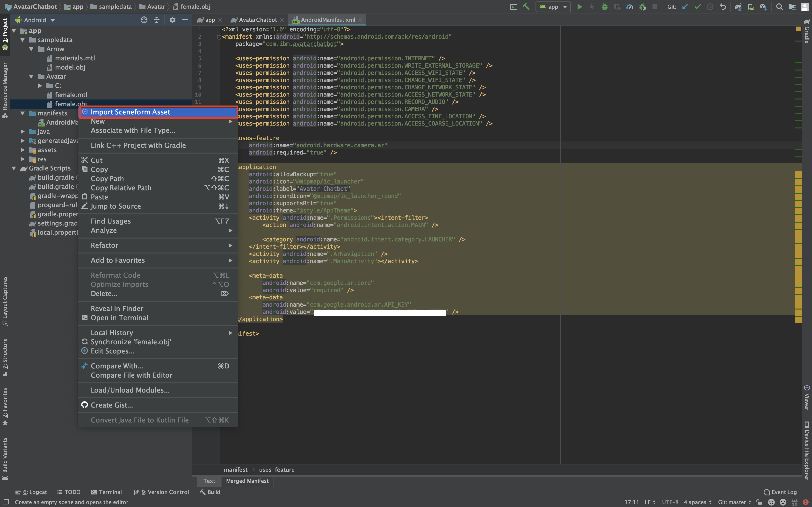Open the app run configuration dropdown

(x=553, y=7)
